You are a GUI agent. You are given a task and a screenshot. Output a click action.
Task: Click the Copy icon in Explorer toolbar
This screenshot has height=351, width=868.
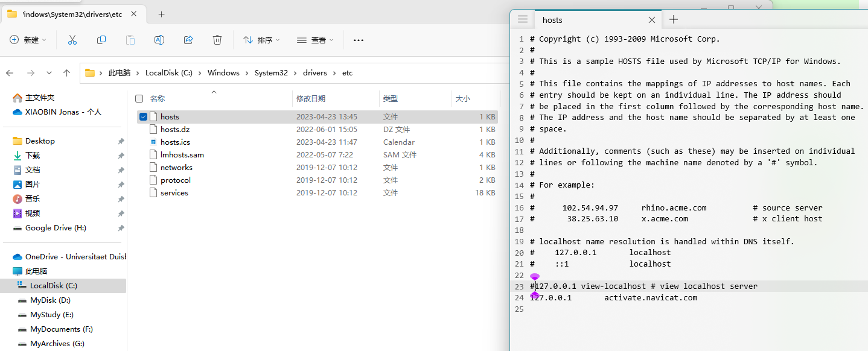[x=101, y=40]
